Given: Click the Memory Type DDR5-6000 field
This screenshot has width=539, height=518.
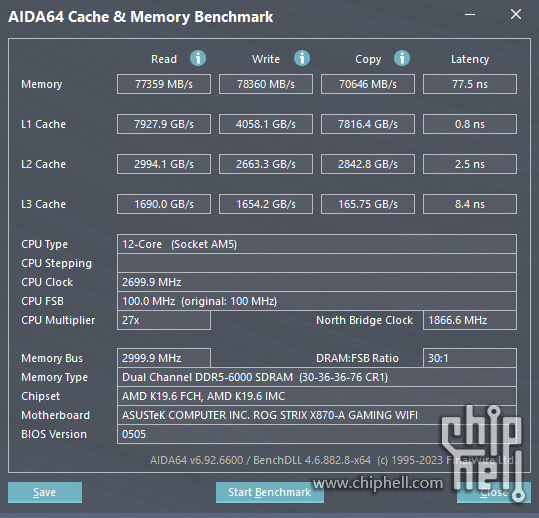Looking at the screenshot, I should coord(317,377).
